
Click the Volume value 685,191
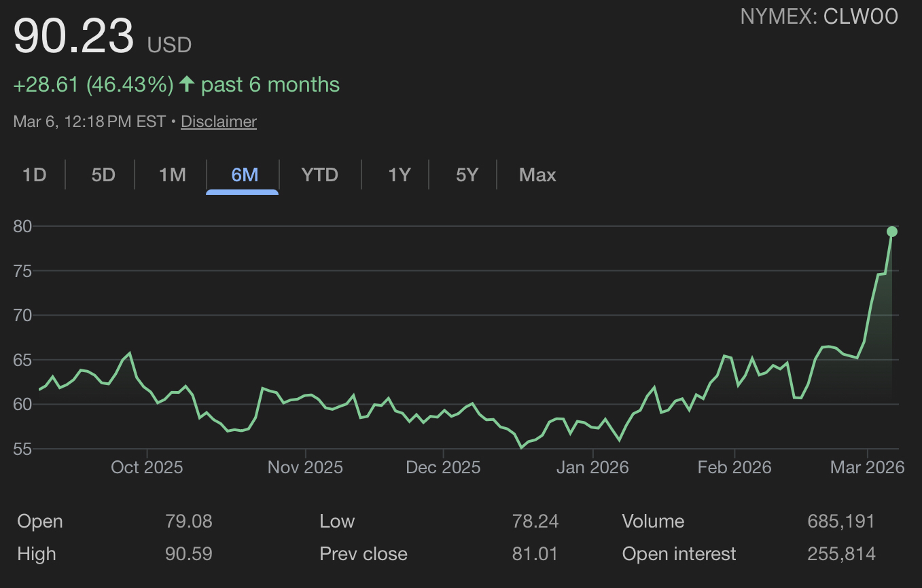841,521
